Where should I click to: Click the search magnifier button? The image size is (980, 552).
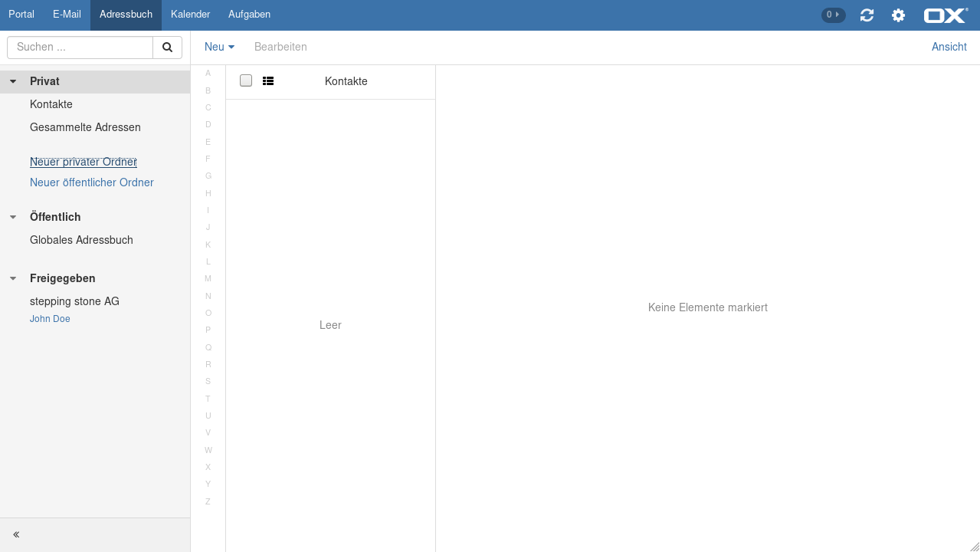click(167, 48)
